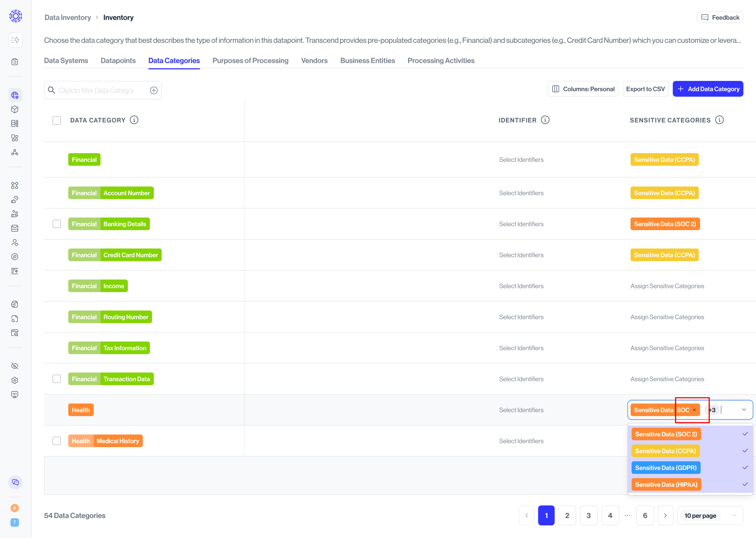Screen dimensions: 756x538
Task: Collapse the Health sensitive categories dropdown chevron
Action: [744, 410]
